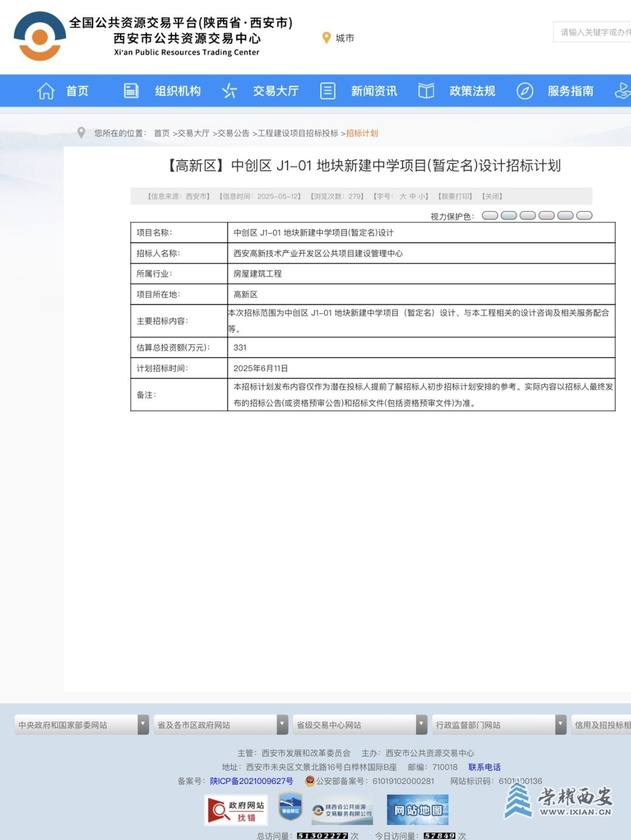Click the 关闭 close link
This screenshot has width=631, height=840.
(492, 196)
